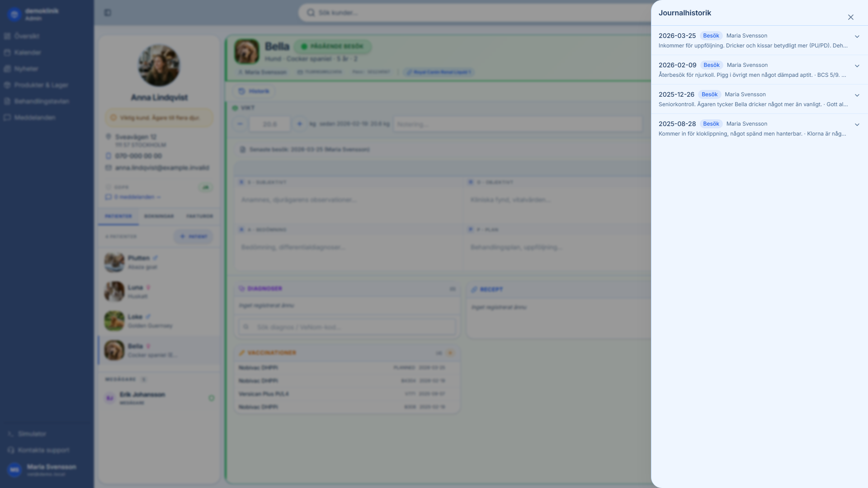Open Behandlingstavlan

[x=40, y=101]
